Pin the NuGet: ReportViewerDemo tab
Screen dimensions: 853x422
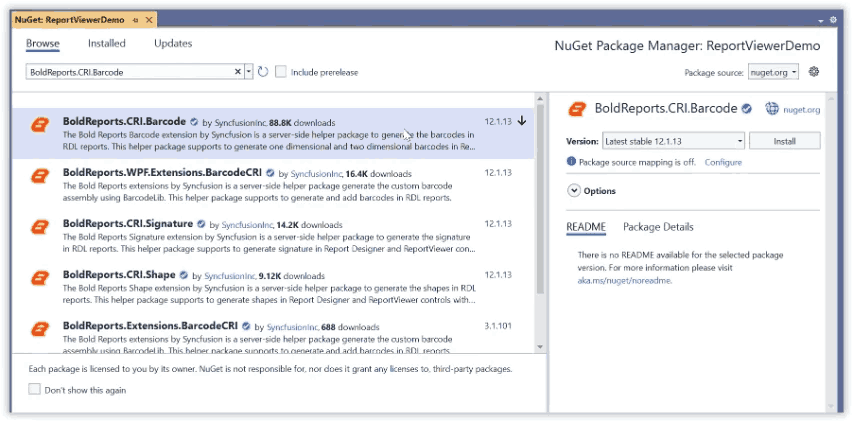(x=135, y=20)
